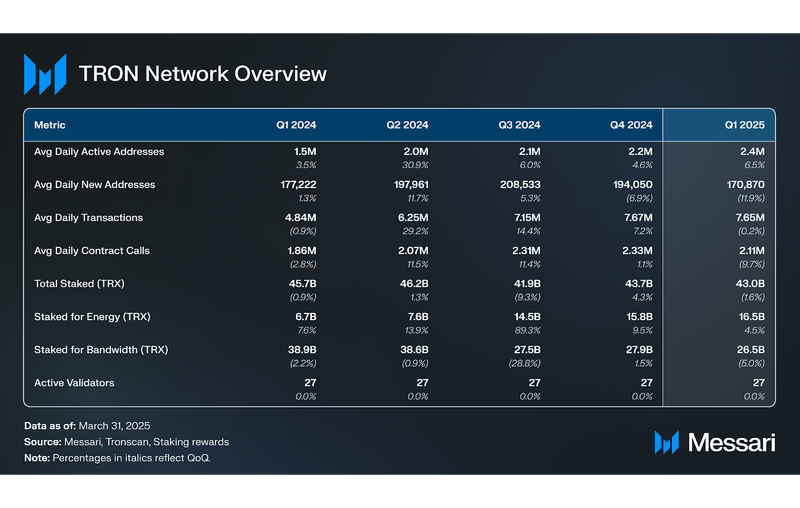Click the value '16.5B' staked for energy
The width and height of the screenshot is (800, 508).
[752, 317]
